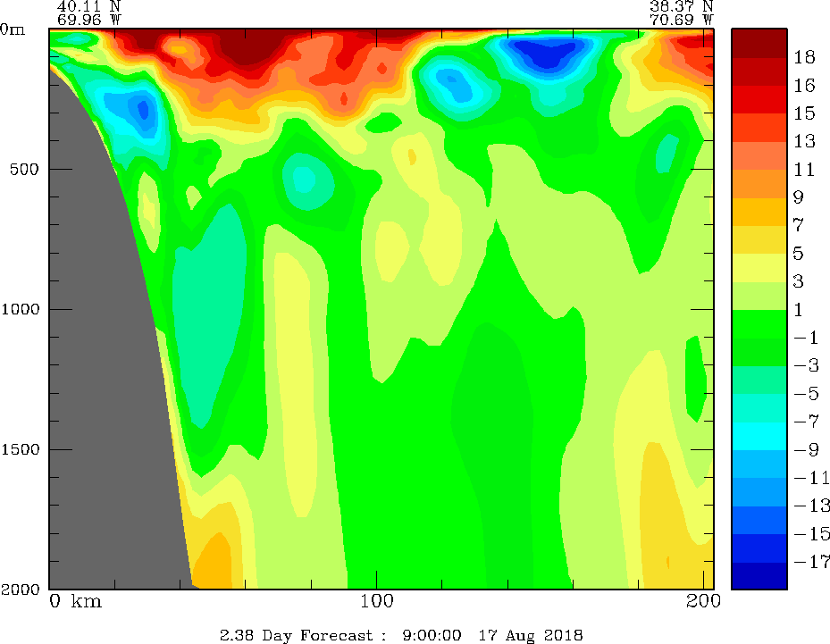Image resolution: width=830 pixels, height=644 pixels.
Task: Click the colorbar label -3
Action: (807, 365)
